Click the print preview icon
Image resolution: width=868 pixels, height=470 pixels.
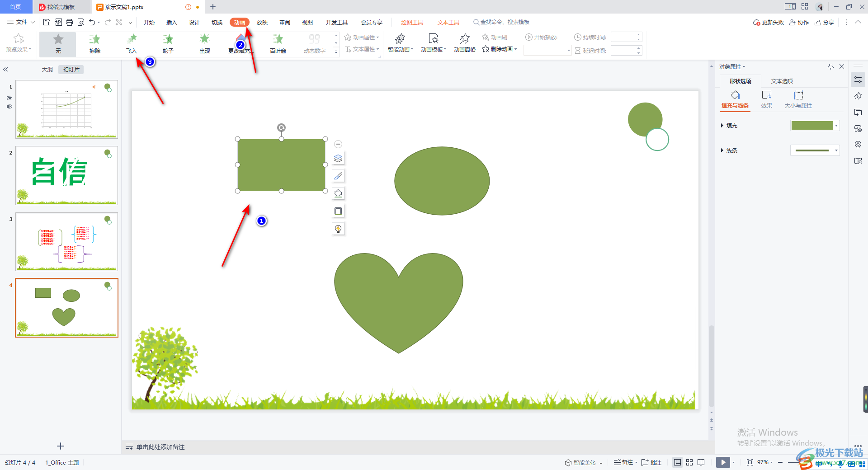click(x=81, y=22)
